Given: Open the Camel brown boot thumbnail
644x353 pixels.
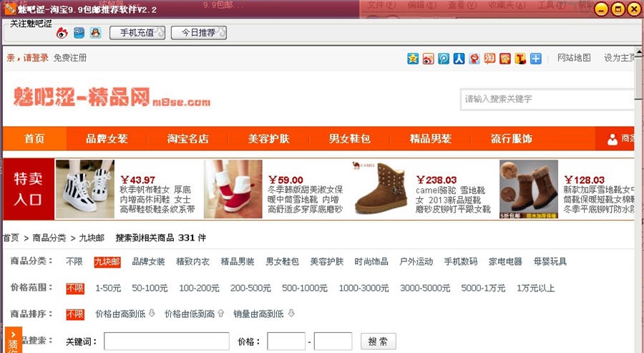Looking at the screenshot, I should 381,189.
